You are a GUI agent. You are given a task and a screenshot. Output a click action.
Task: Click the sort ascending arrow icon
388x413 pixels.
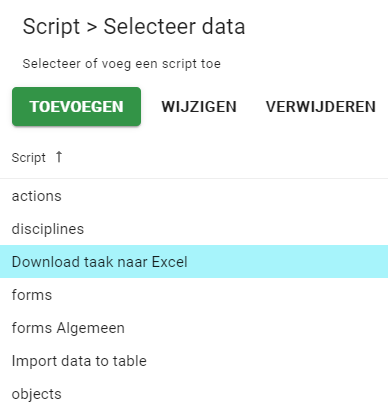(59, 156)
